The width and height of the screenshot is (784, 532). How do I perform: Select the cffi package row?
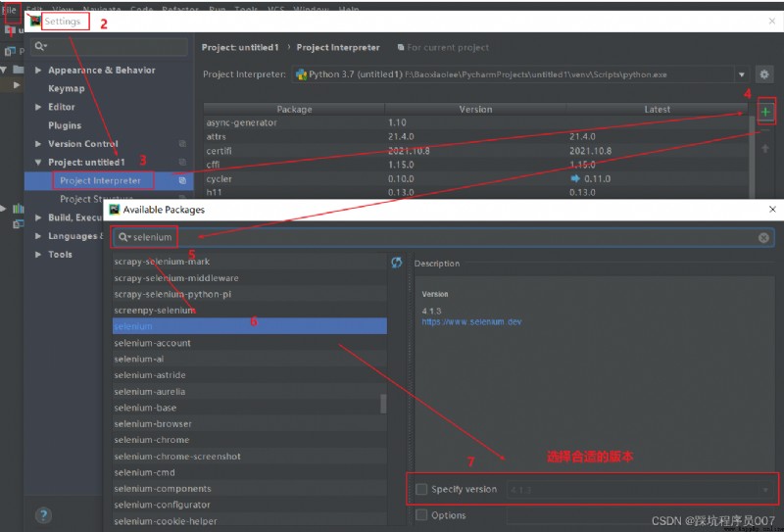[475, 165]
